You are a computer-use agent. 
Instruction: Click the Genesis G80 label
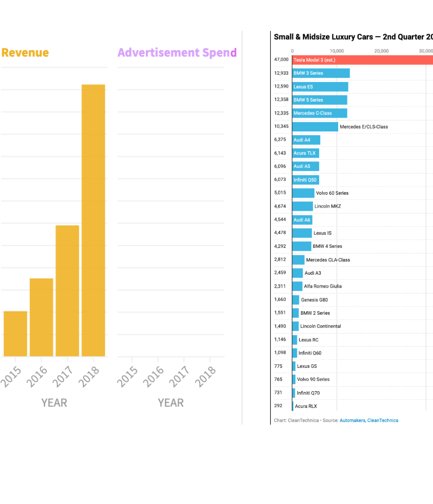(314, 300)
